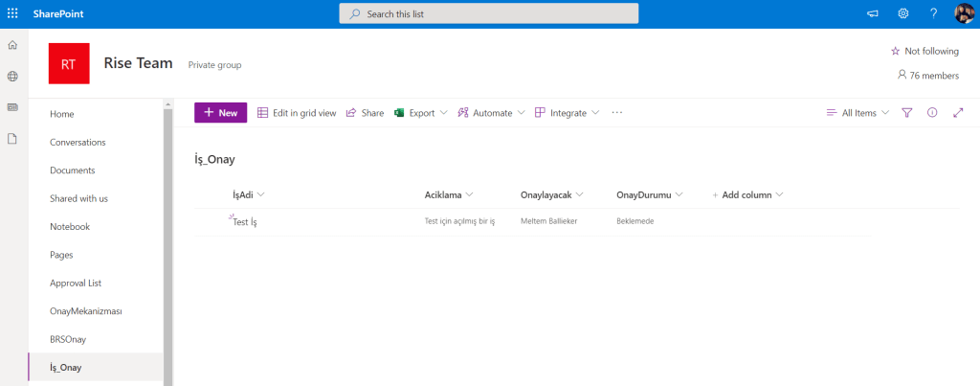Click the home icon in left rail
980x386 pixels.
pos(12,45)
